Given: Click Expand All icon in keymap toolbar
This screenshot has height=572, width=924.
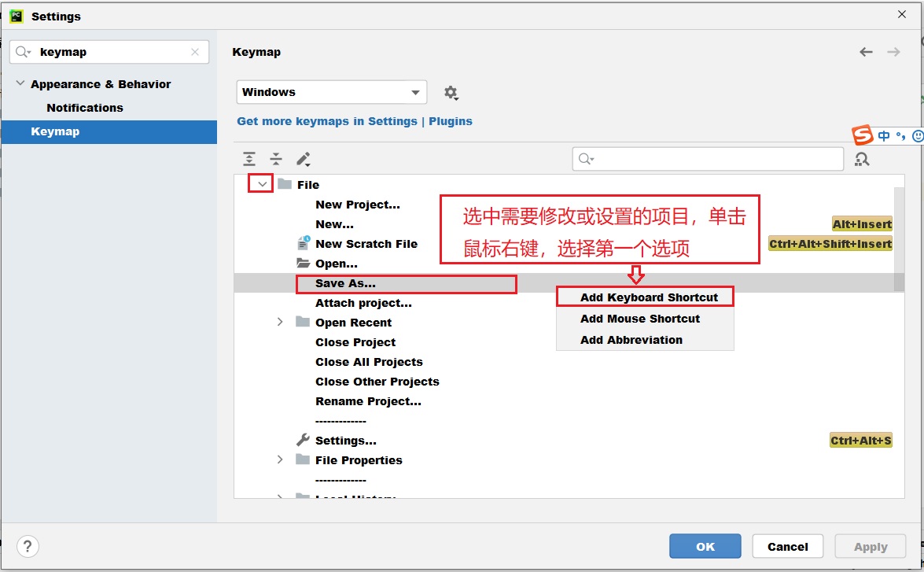Looking at the screenshot, I should pos(249,159).
